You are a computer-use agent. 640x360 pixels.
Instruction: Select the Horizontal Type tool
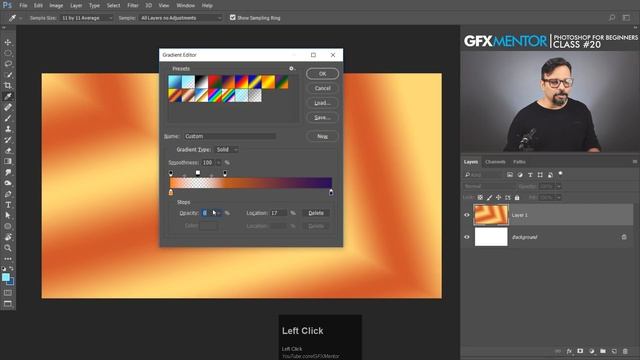8,205
